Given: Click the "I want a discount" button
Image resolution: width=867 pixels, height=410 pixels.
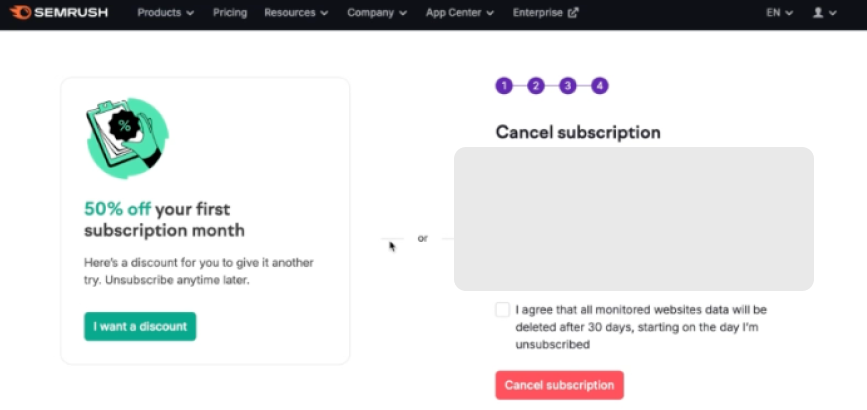Looking at the screenshot, I should coord(140,326).
